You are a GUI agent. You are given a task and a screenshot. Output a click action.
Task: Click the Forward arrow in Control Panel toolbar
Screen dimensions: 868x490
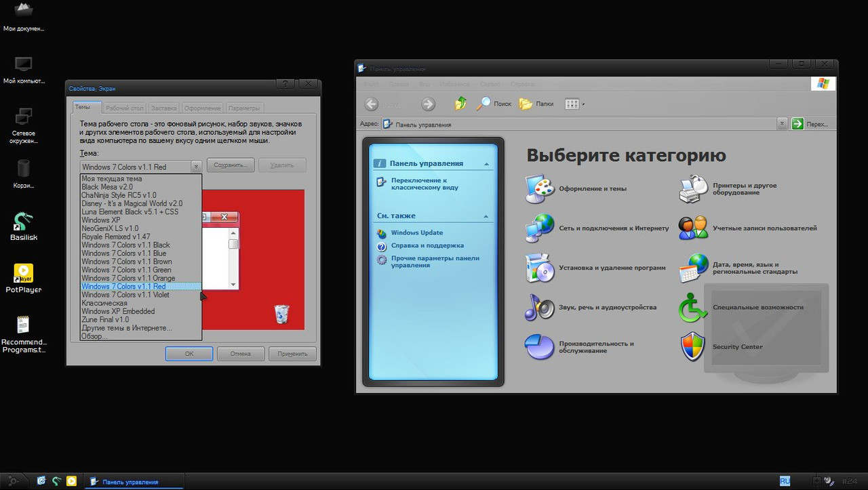[428, 104]
